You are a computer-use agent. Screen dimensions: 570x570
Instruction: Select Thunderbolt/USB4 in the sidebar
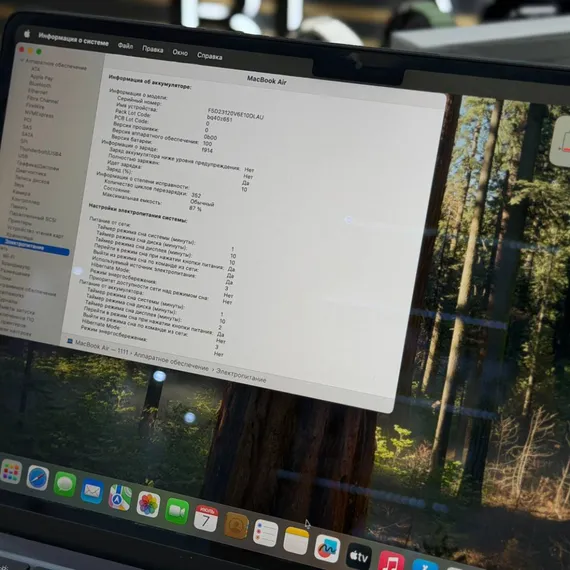(x=41, y=151)
